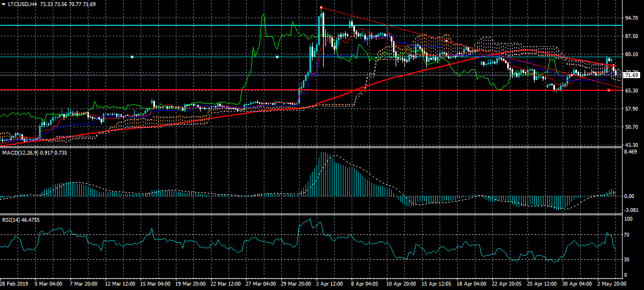This screenshot has height=290, width=644.
Task: Click the 22 Apr 20:05 time label
Action: pos(507,284)
